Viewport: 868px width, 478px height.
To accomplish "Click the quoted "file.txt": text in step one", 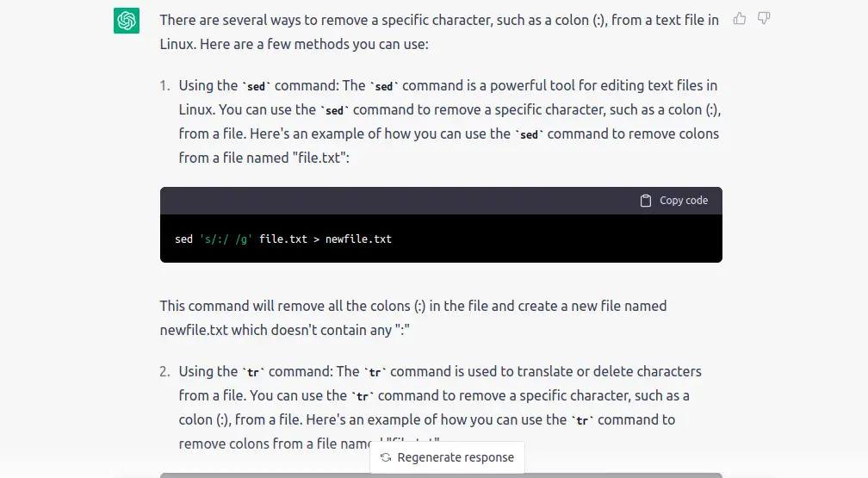I will pyautogui.click(x=320, y=158).
